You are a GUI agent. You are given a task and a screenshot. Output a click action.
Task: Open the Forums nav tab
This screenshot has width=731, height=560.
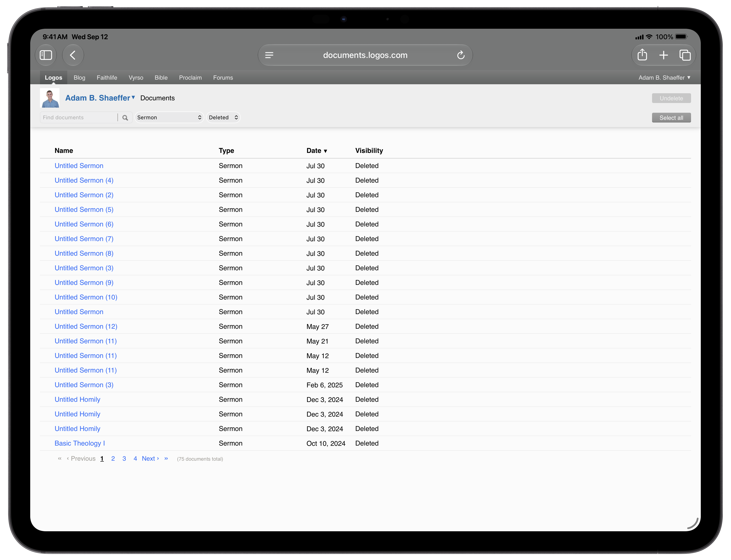(x=223, y=78)
